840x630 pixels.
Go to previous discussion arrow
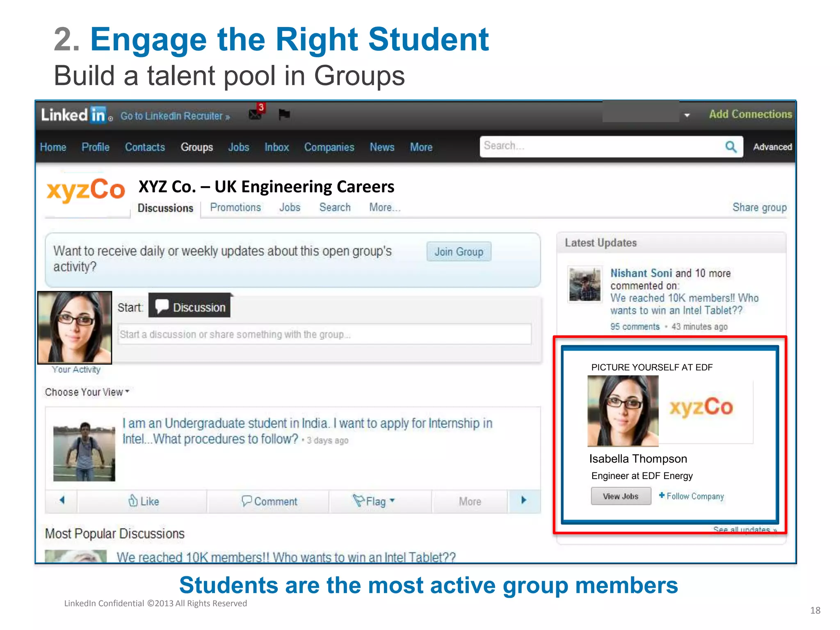click(62, 500)
